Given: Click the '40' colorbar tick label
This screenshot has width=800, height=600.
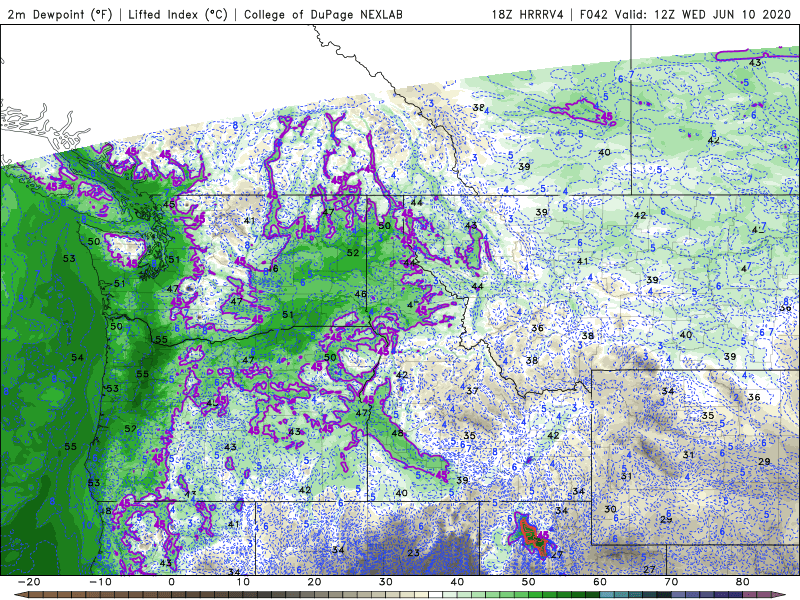Looking at the screenshot, I should 457,582.
